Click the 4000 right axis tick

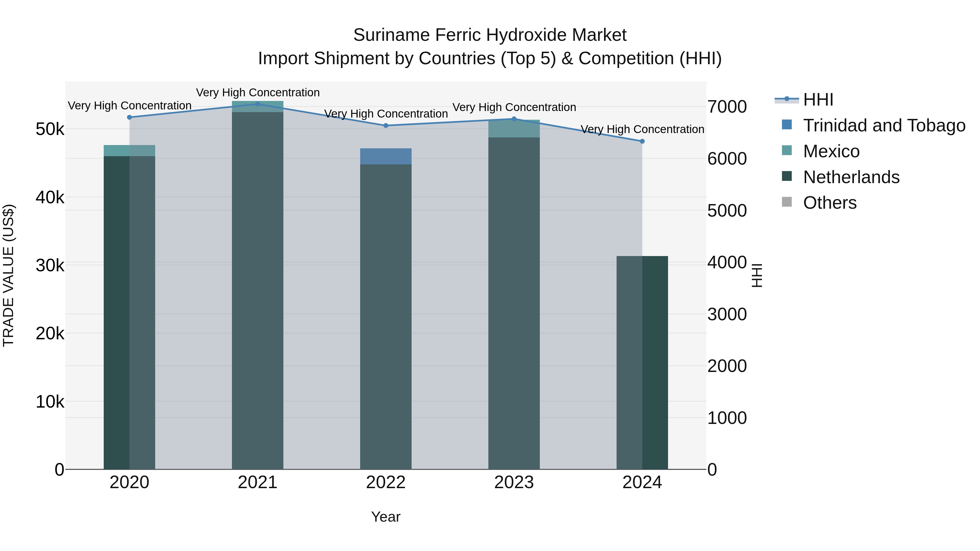pyautogui.click(x=727, y=262)
